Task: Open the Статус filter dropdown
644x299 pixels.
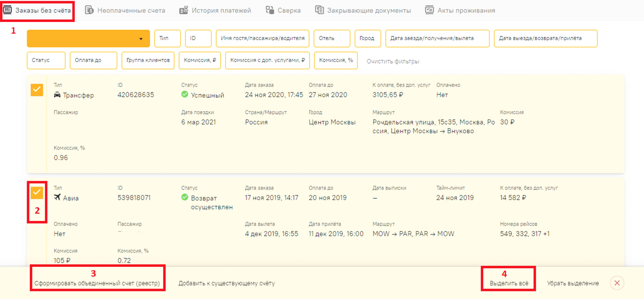Action: [x=46, y=60]
